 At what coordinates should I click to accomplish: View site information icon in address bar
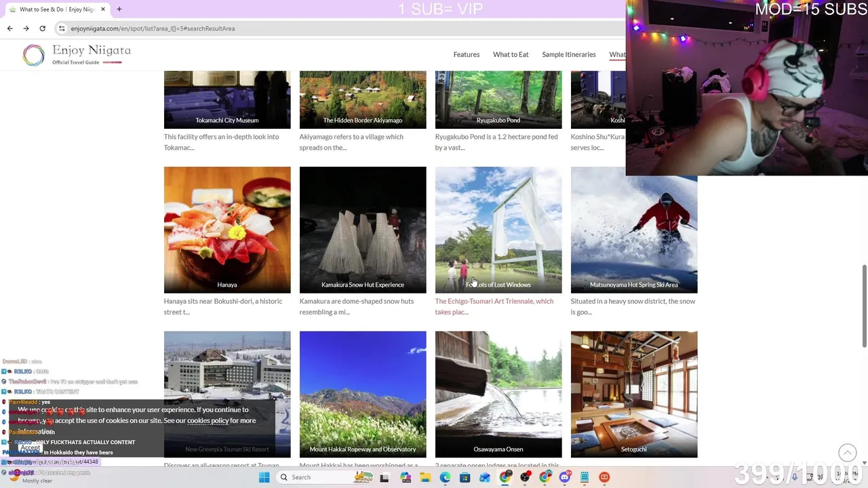click(62, 28)
